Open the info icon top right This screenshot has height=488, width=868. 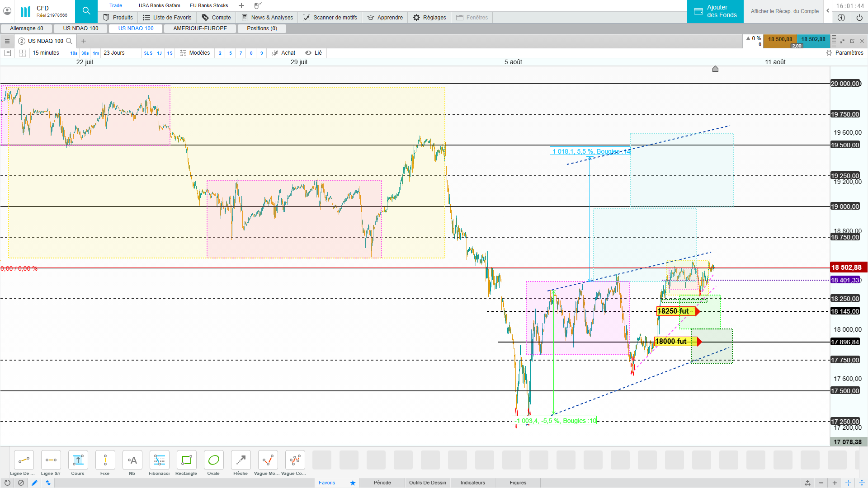(841, 18)
